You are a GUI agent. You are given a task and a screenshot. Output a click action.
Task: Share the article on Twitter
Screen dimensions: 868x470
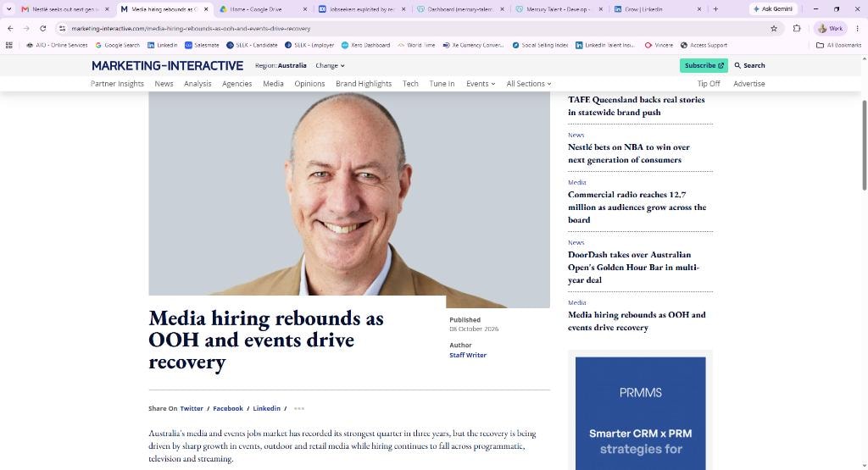192,409
